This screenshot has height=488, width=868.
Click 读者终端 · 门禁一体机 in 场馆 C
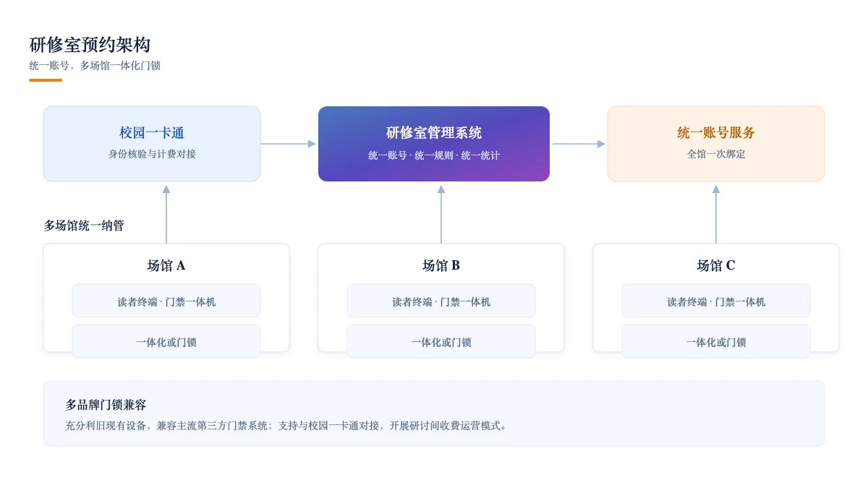(x=716, y=301)
